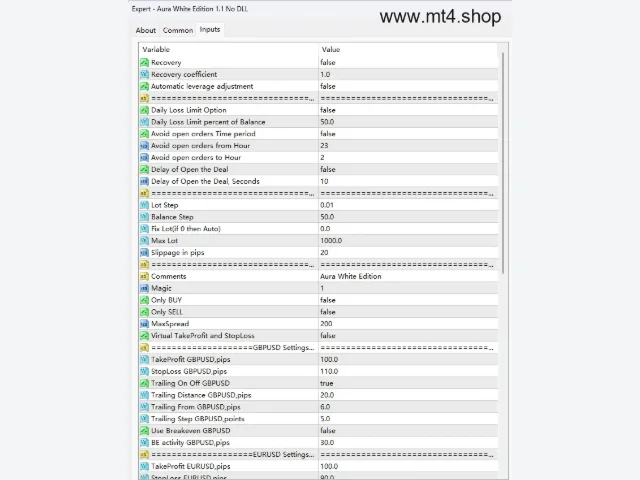
Task: Select the Balance Step value 50.0
Action: (327, 217)
